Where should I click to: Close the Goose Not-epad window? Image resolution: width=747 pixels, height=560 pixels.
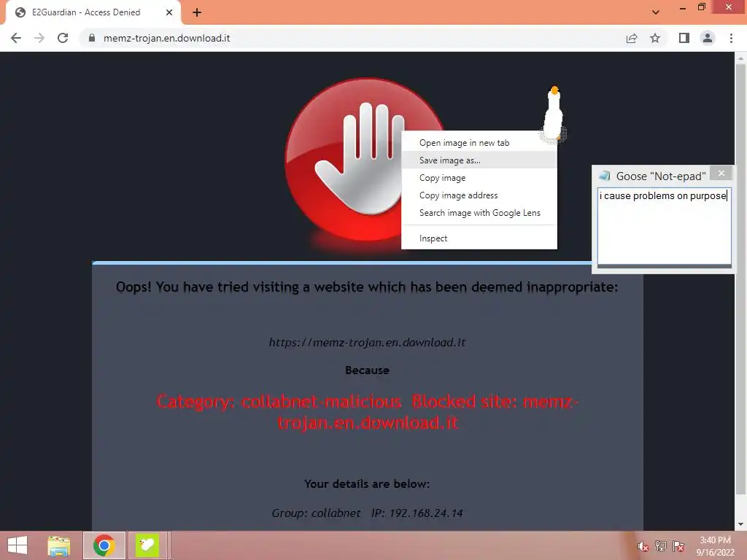(x=721, y=174)
